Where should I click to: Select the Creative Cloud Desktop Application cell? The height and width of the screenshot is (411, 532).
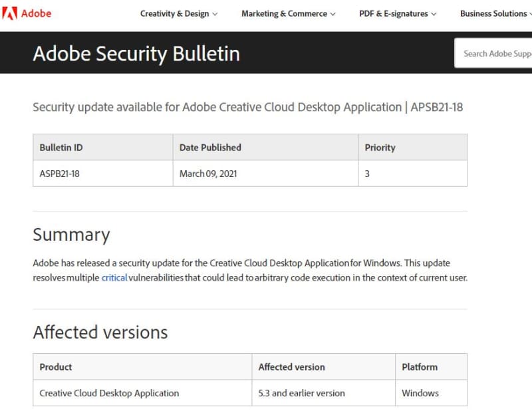pos(109,393)
